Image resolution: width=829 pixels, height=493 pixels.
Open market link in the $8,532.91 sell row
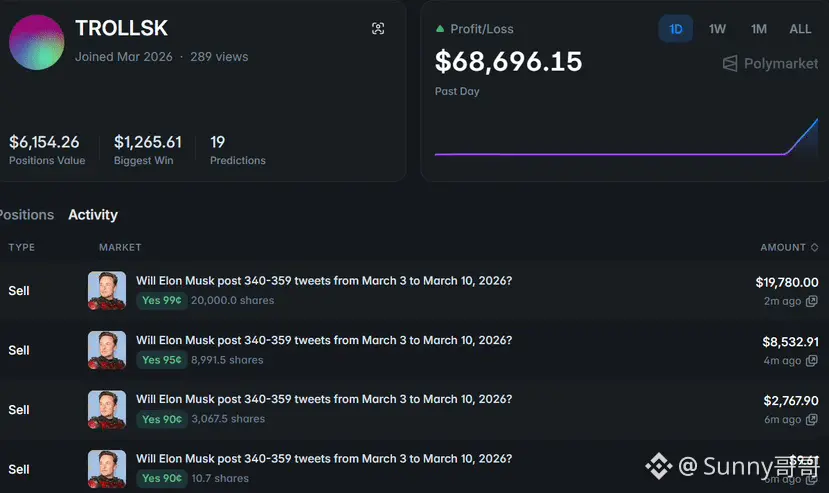pyautogui.click(x=324, y=340)
